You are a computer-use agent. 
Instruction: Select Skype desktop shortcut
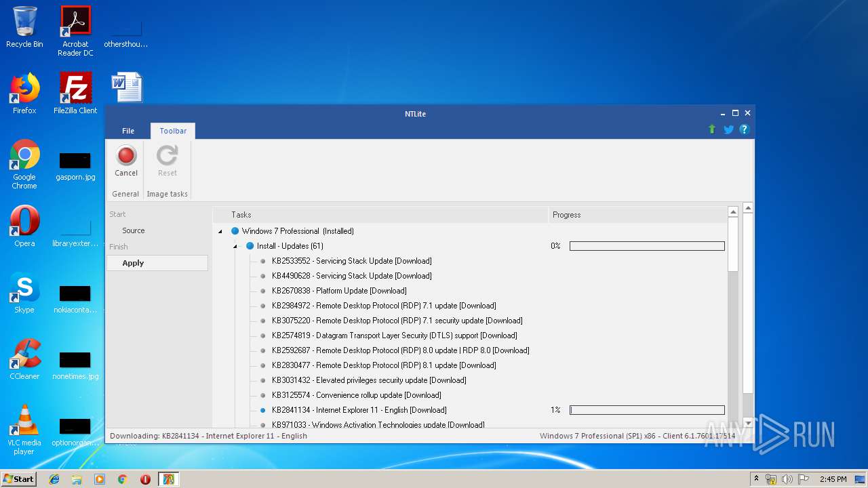click(x=24, y=293)
